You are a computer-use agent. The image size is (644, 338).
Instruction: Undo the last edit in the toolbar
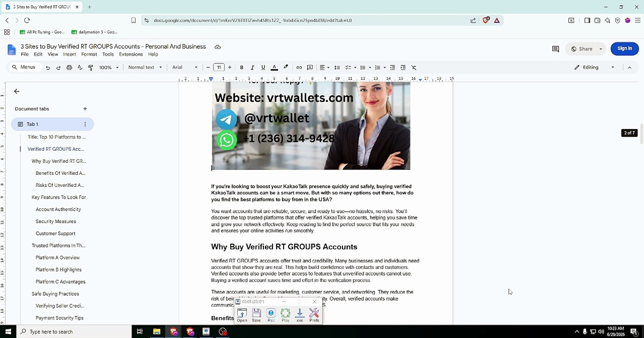[48, 68]
